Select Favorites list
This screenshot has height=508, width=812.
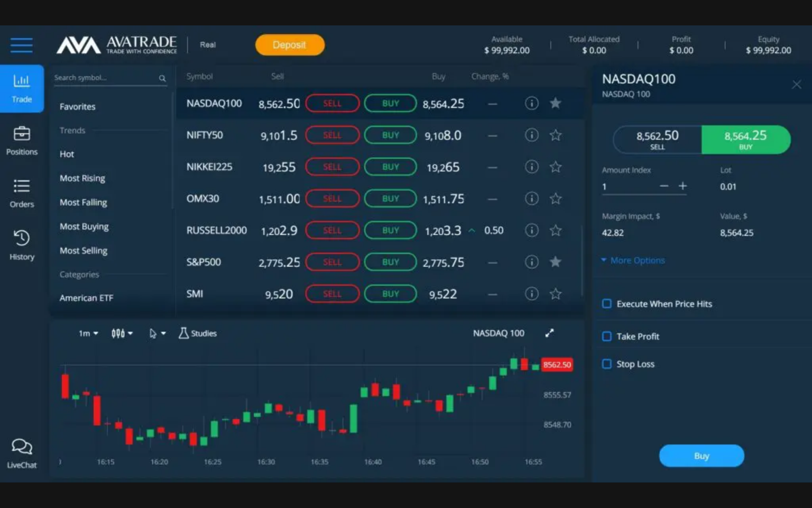click(x=78, y=106)
